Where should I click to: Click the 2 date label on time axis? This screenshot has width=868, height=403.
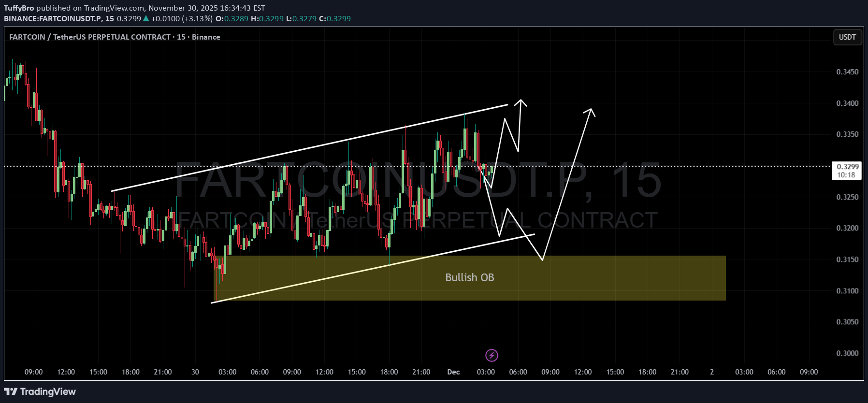(x=712, y=372)
